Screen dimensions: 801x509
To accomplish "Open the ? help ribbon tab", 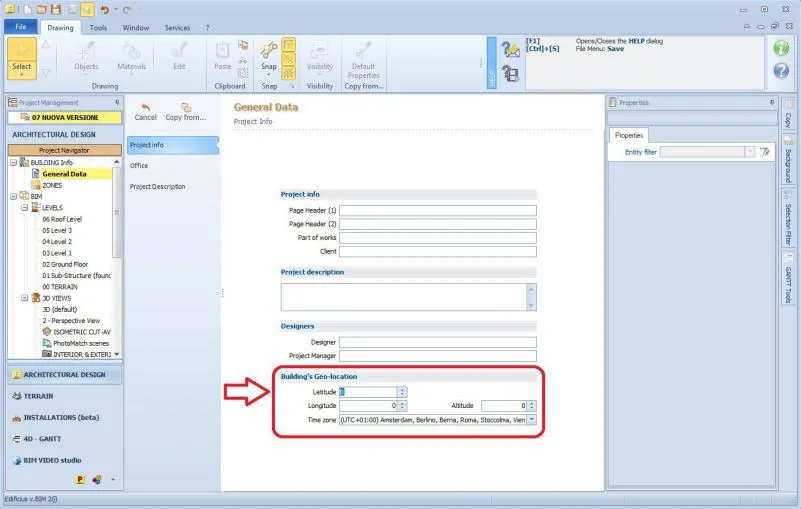I will click(x=207, y=28).
